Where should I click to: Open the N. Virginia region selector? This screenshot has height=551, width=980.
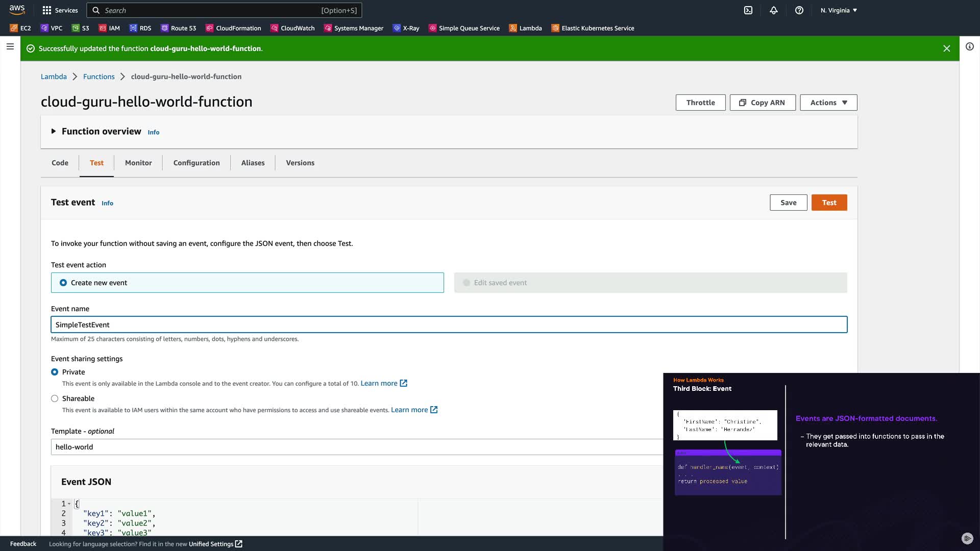839,10
